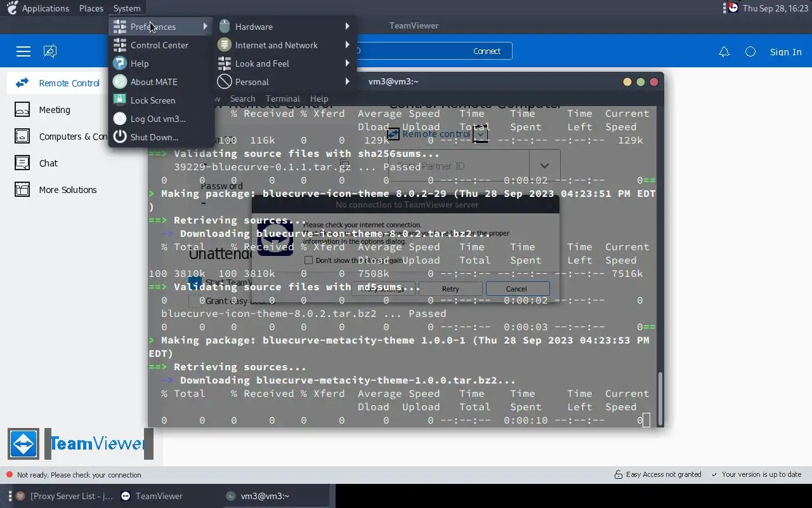Click the Preferences menu icon
The width and height of the screenshot is (812, 508).
120,27
